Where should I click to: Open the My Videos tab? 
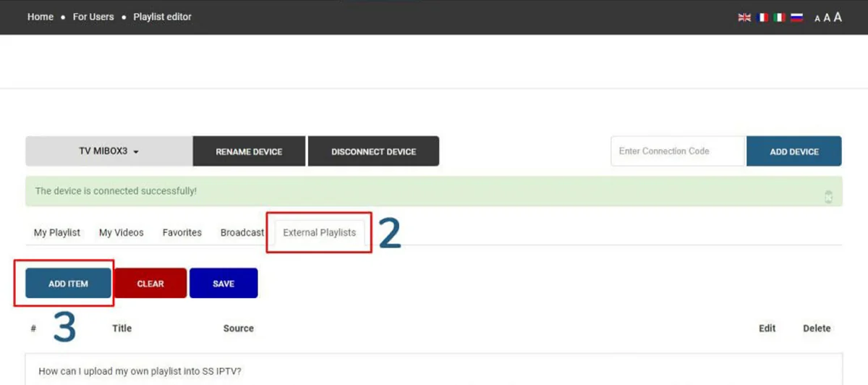click(122, 232)
